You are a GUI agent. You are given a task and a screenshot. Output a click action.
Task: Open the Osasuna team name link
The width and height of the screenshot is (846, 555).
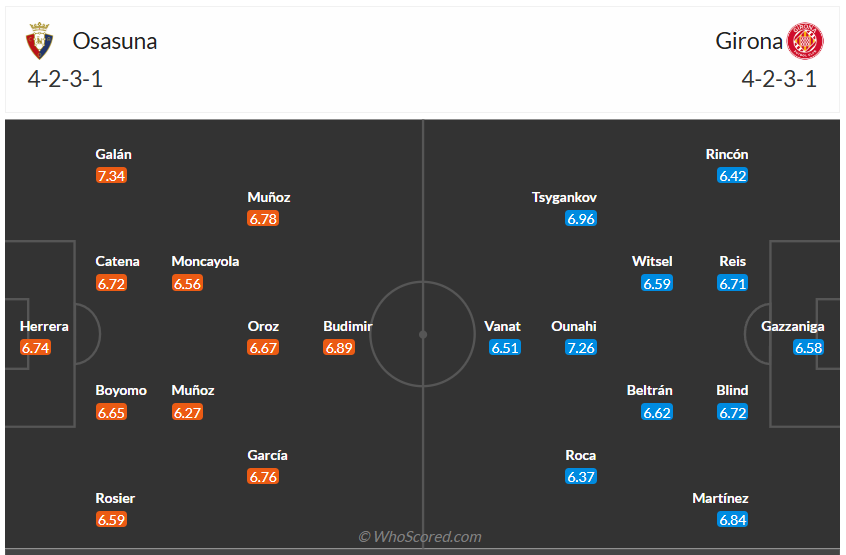click(115, 41)
